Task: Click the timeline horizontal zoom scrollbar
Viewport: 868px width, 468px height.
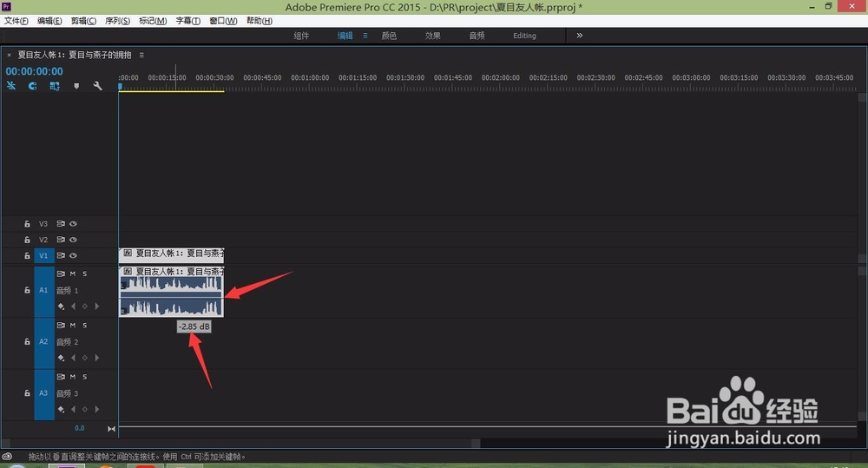Action: coord(240,444)
